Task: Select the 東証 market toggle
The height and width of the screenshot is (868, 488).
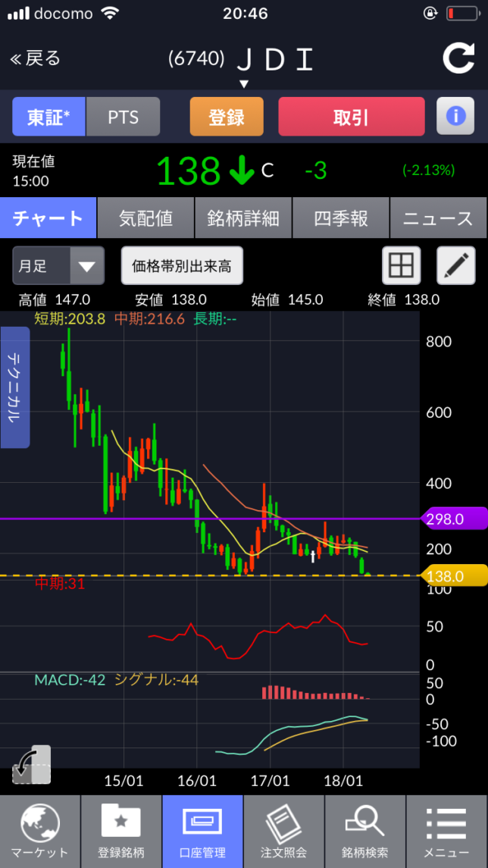Action: pyautogui.click(x=48, y=117)
